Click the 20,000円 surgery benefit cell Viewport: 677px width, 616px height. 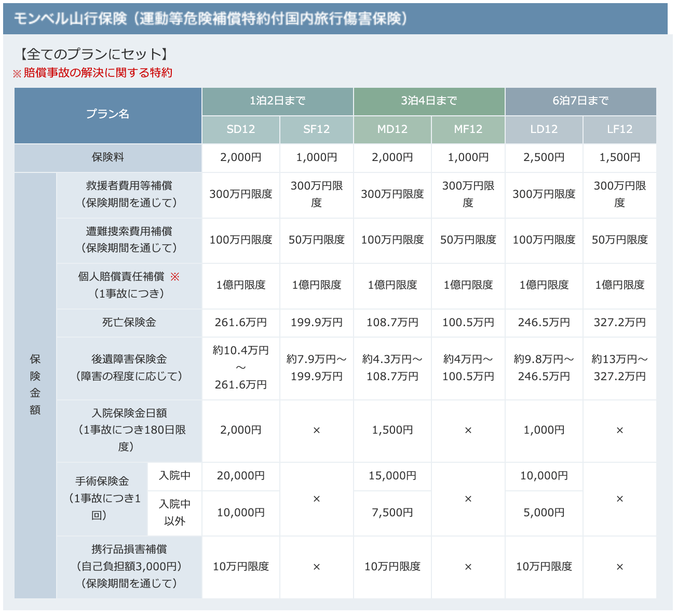coord(241,476)
